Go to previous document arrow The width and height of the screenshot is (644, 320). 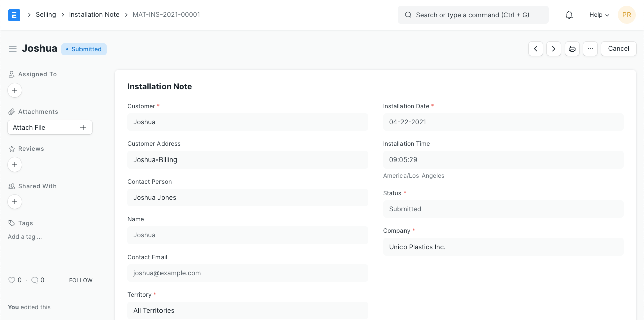point(536,49)
